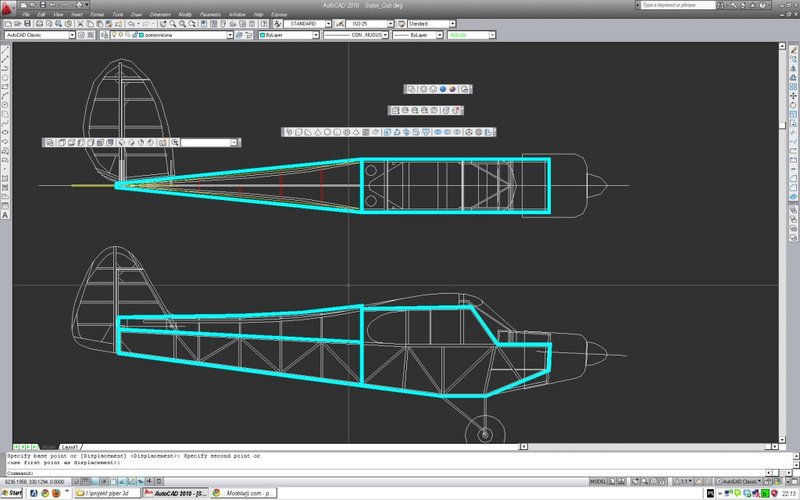Toggle MODEL paper space button

[x=598, y=481]
